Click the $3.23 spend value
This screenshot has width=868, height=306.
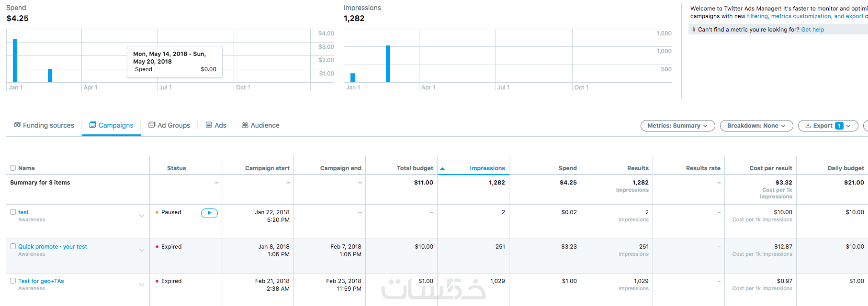(569, 247)
